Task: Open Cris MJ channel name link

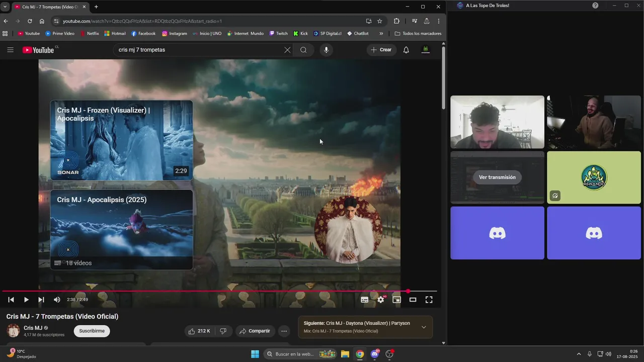Action: pos(33,328)
